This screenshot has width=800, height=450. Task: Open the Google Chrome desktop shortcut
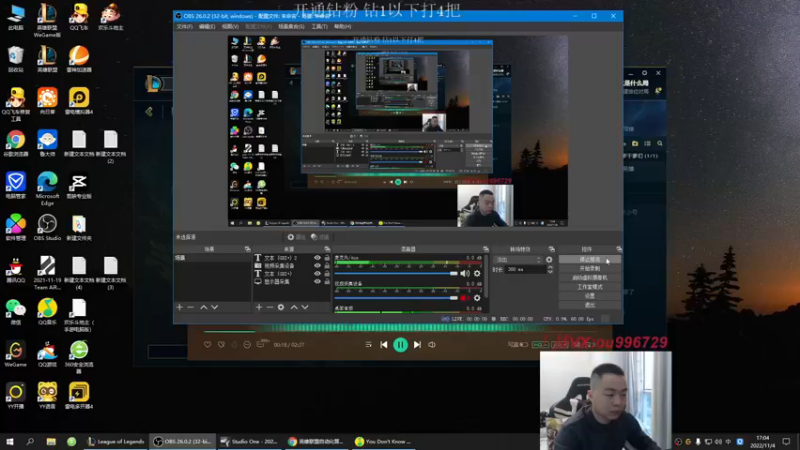coord(16,143)
